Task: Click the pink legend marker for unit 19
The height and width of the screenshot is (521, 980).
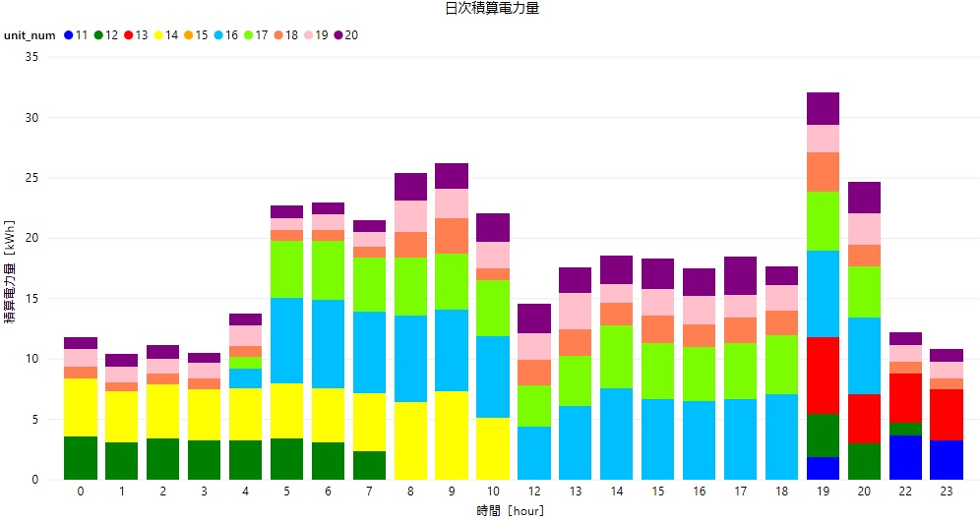Action: 309,35
